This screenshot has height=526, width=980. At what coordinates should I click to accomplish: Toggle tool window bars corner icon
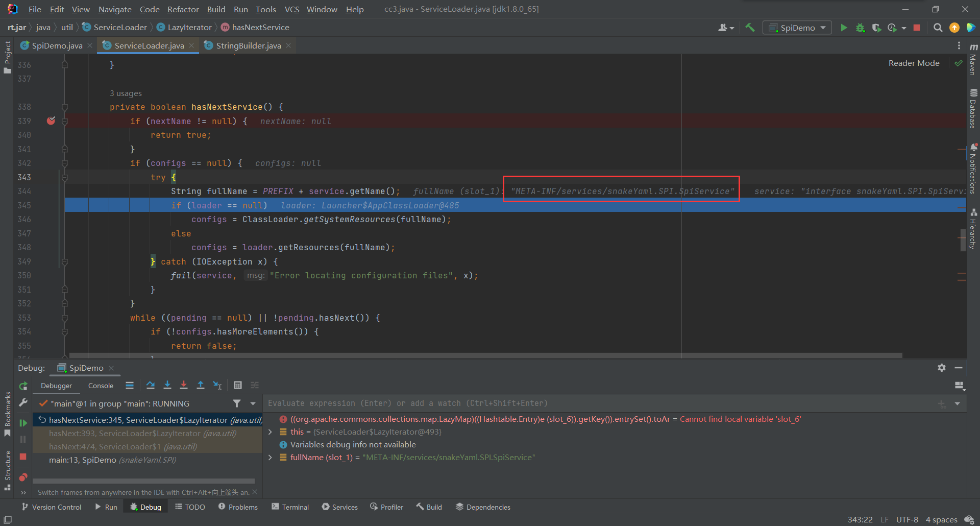pyautogui.click(x=8, y=519)
